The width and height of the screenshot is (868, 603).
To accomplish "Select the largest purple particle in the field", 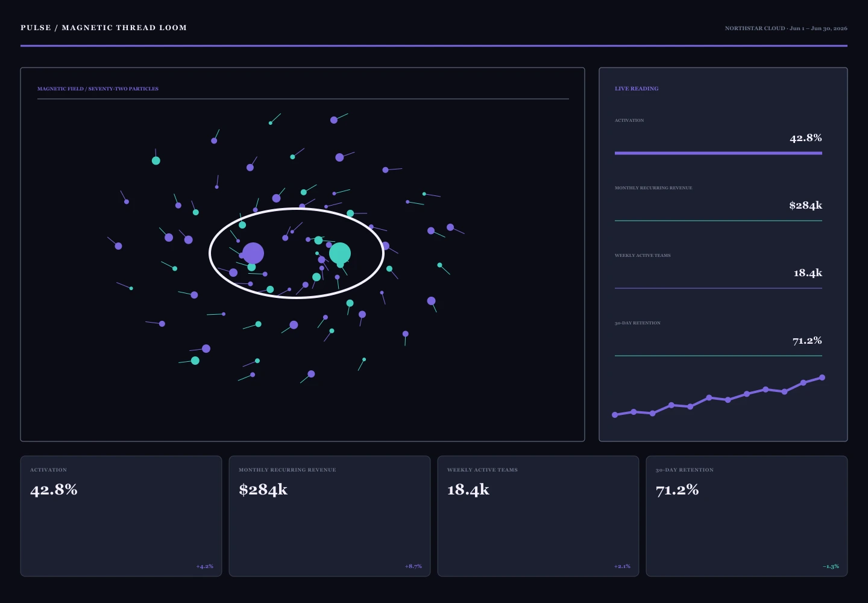I will click(x=253, y=253).
